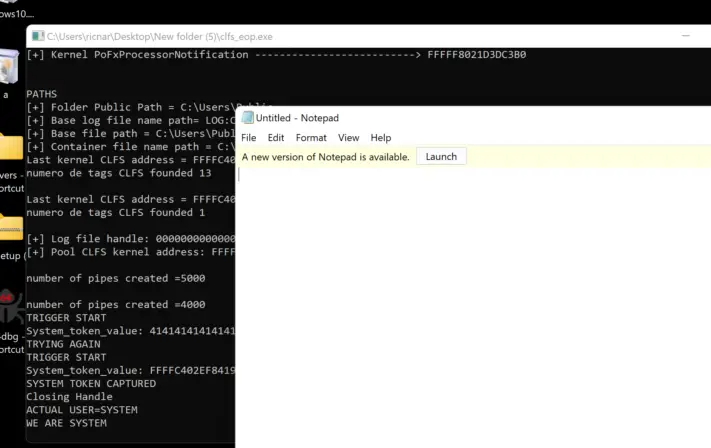Click the console title path clfs_eop.exe
The image size is (711, 448).
tap(160, 37)
